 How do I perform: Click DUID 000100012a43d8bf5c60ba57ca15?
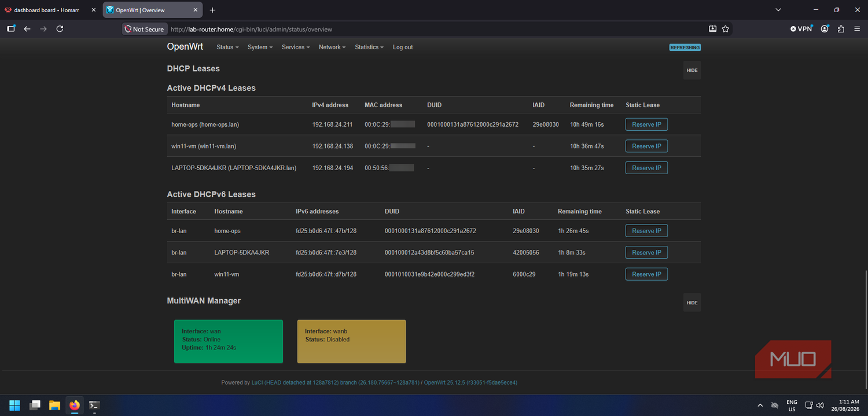click(x=429, y=252)
